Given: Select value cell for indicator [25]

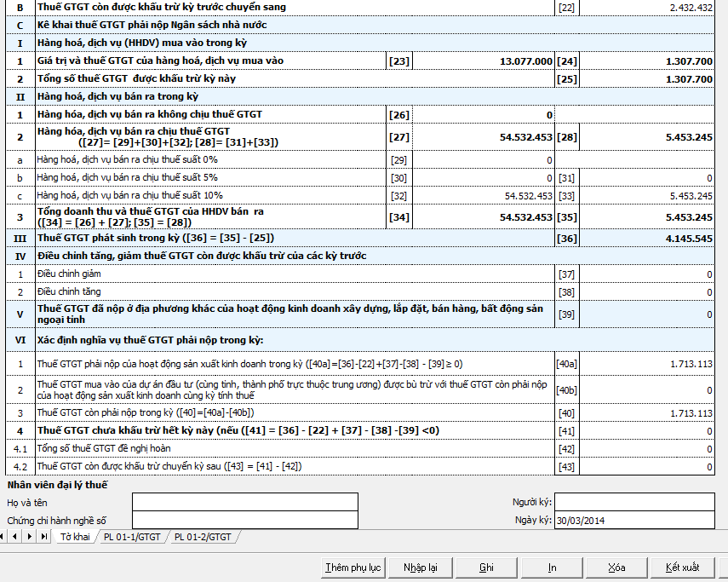Looking at the screenshot, I should pos(647,79).
